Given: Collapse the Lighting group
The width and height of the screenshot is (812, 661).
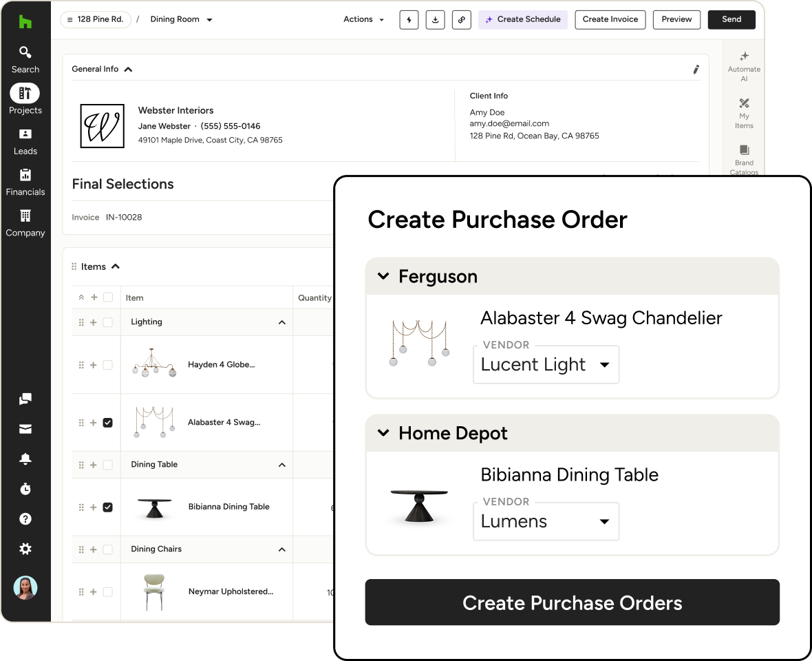Looking at the screenshot, I should [281, 322].
